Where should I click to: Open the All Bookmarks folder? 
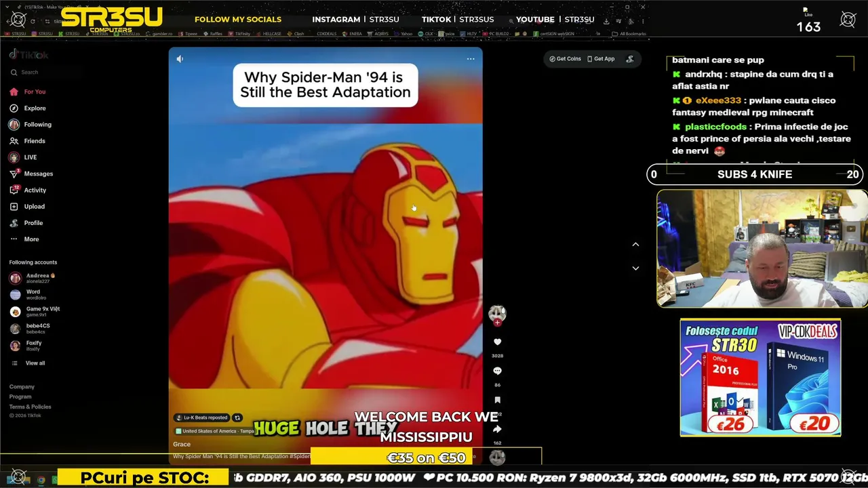[x=629, y=34]
